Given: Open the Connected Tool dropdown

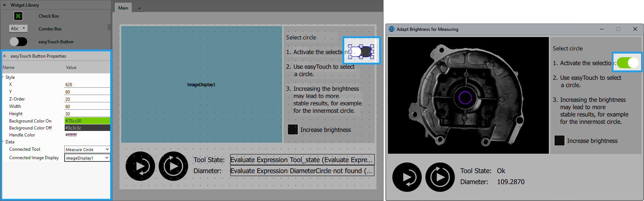Looking at the screenshot, I should click(87, 149).
